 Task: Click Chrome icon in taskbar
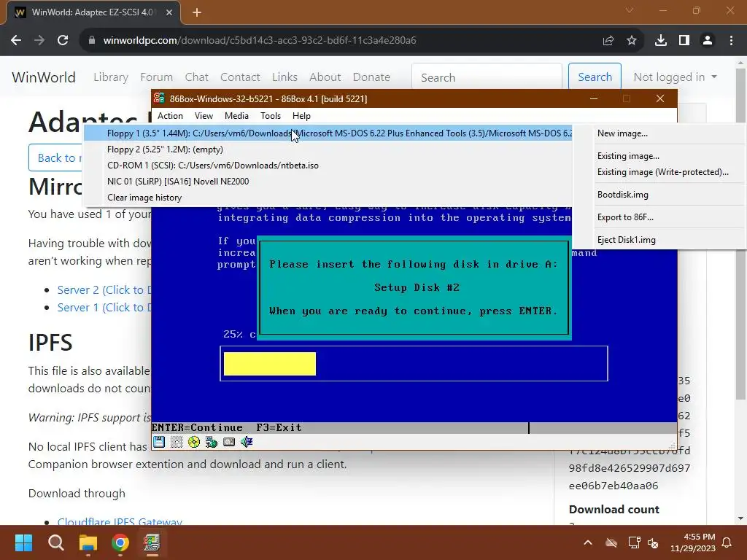coord(120,542)
